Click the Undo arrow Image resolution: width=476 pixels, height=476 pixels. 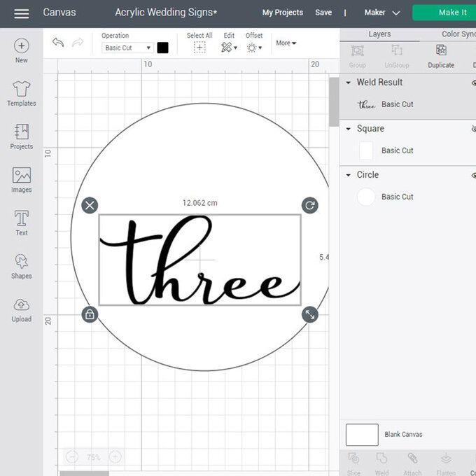click(58, 43)
